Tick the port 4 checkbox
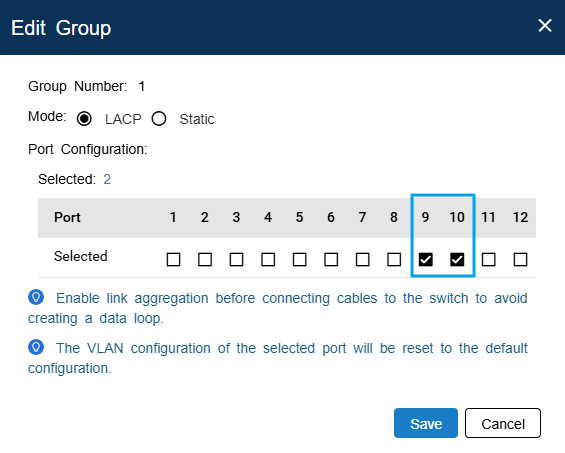565x453 pixels. 268,259
